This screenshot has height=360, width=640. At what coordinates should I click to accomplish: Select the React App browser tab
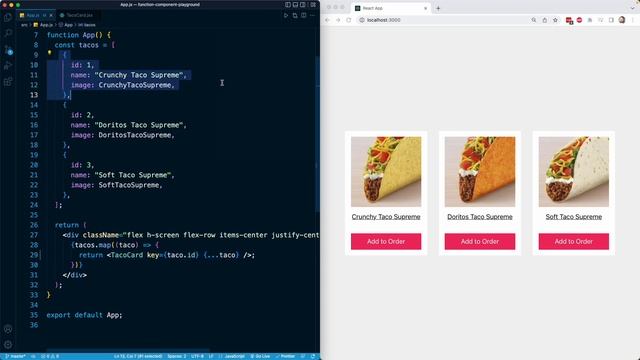(391, 8)
